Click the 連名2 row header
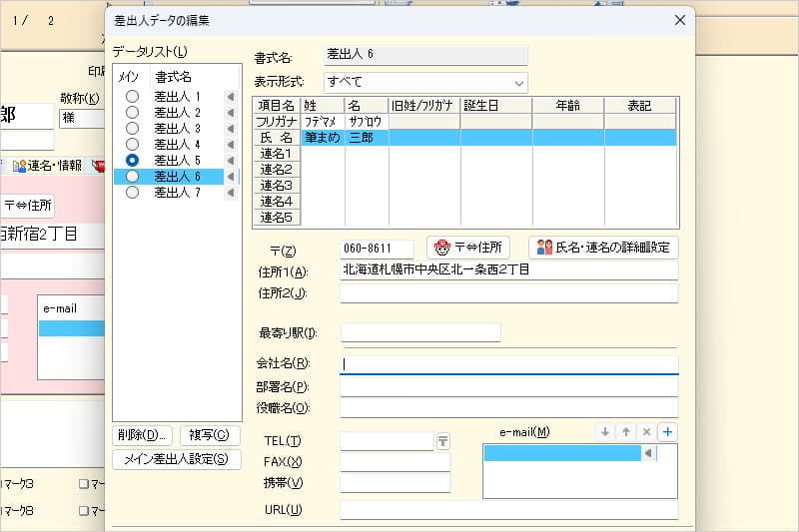The image size is (799, 532). [x=277, y=170]
